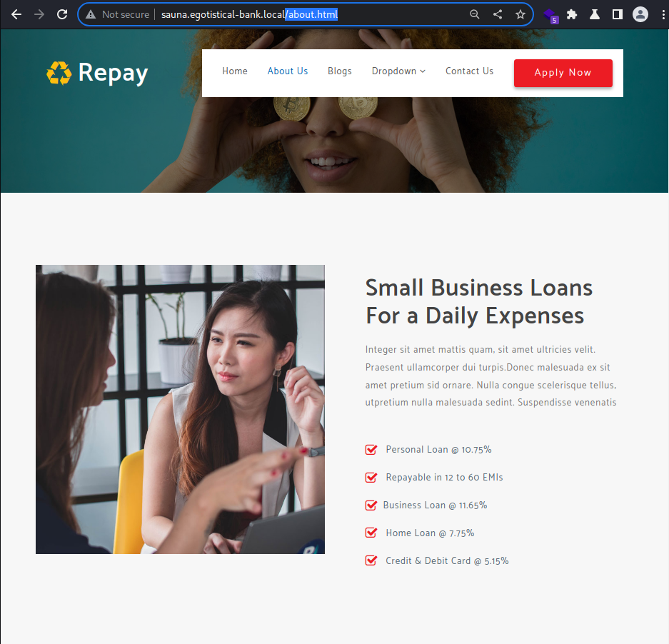Click the purple extension icon with badge 5
The image size is (669, 644).
point(550,16)
